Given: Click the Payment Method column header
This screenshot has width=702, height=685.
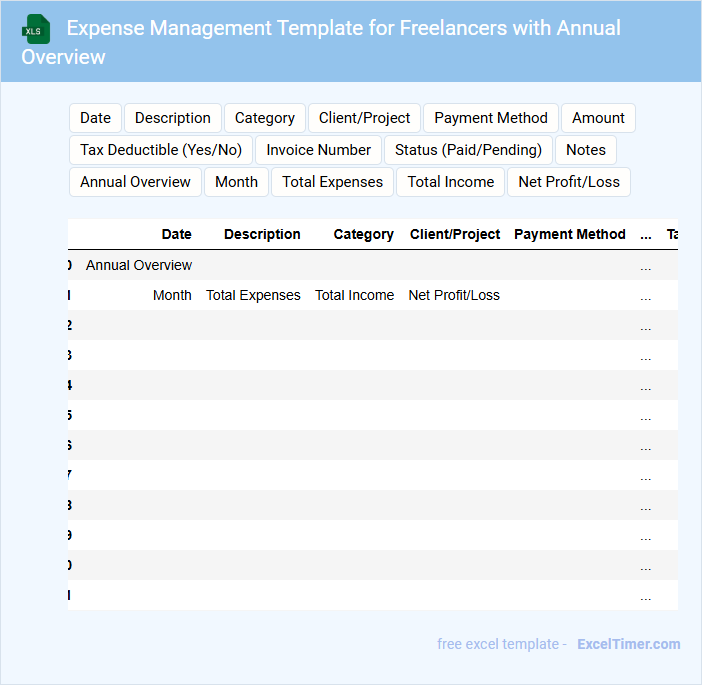Looking at the screenshot, I should tap(569, 234).
